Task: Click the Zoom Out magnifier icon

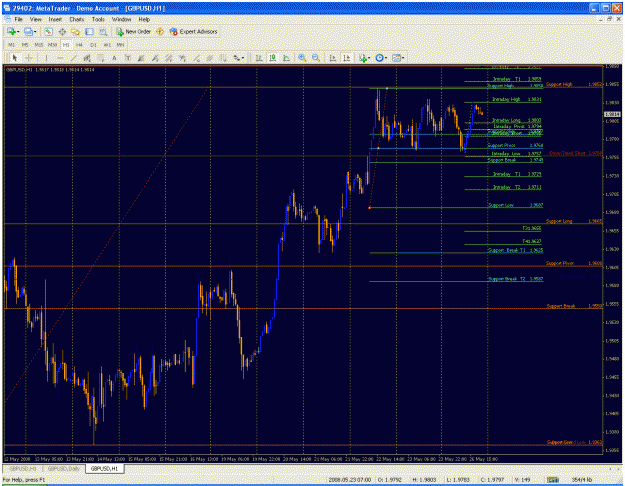Action: [x=316, y=58]
